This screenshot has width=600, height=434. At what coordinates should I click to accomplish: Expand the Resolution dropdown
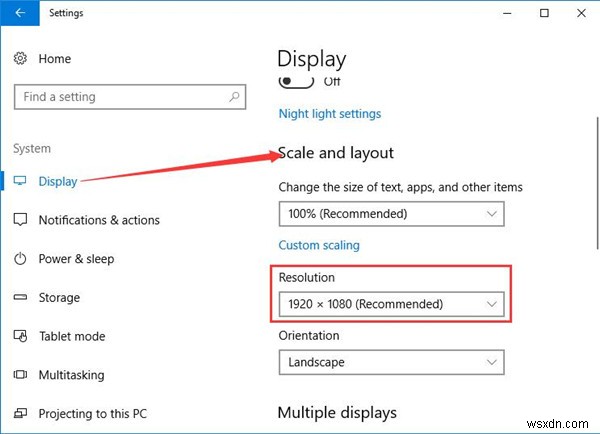(391, 303)
